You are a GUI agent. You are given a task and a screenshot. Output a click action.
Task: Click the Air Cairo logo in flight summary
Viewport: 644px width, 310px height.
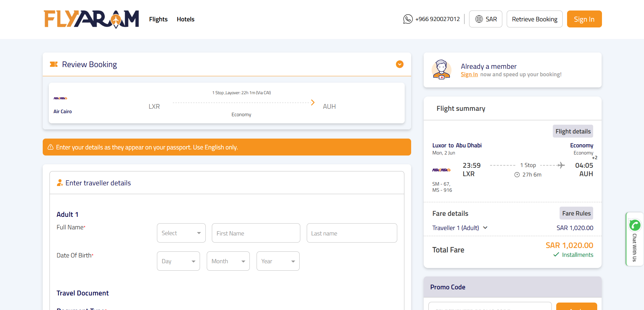tap(441, 170)
